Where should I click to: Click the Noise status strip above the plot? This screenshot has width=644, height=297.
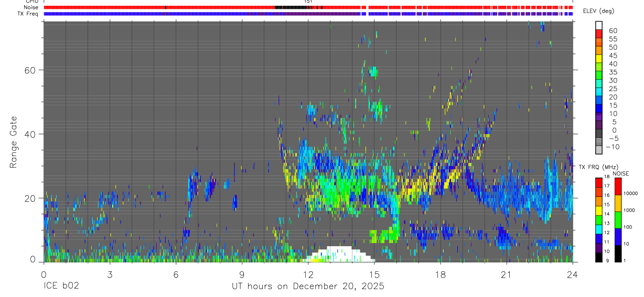308,8
